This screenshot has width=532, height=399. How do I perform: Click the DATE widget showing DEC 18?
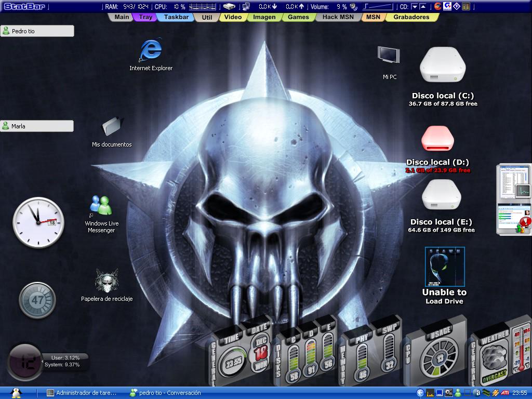coord(261,353)
